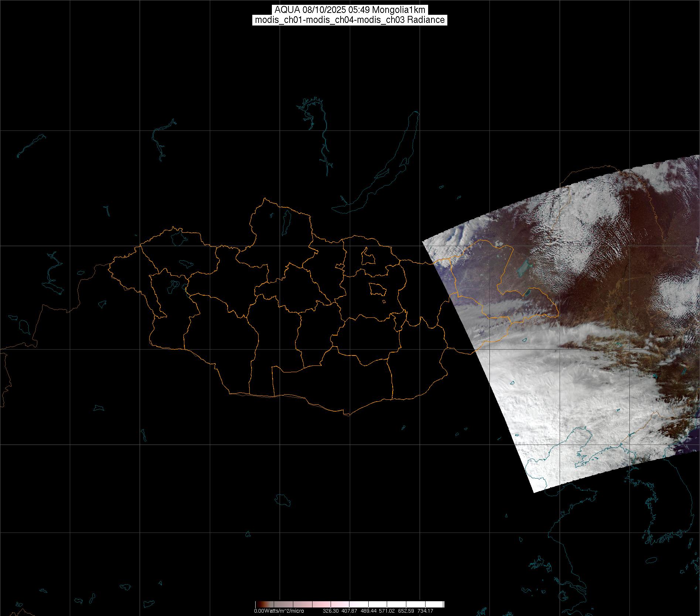Click the 571.02 scale tick label
The image size is (700, 616).
point(387,611)
